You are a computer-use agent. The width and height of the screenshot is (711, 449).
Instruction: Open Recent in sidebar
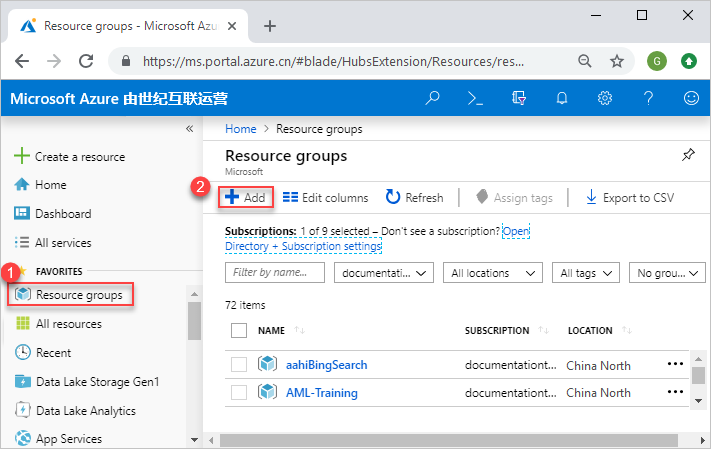[43, 353]
